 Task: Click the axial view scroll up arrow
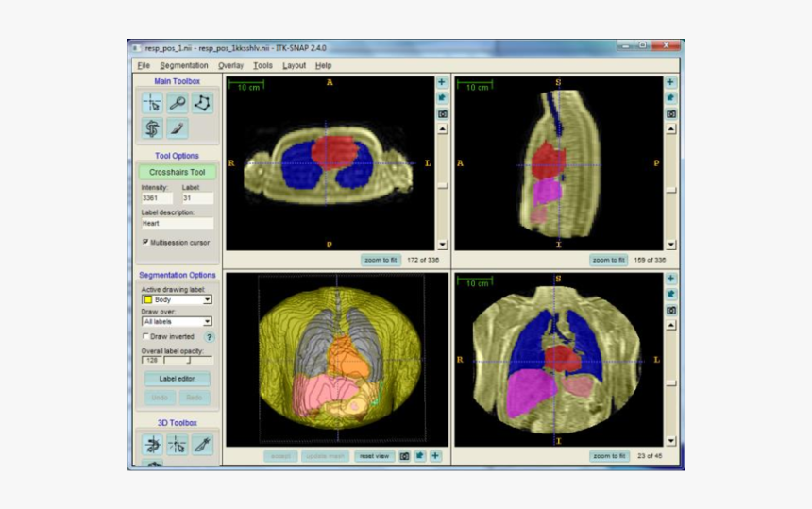point(442,129)
